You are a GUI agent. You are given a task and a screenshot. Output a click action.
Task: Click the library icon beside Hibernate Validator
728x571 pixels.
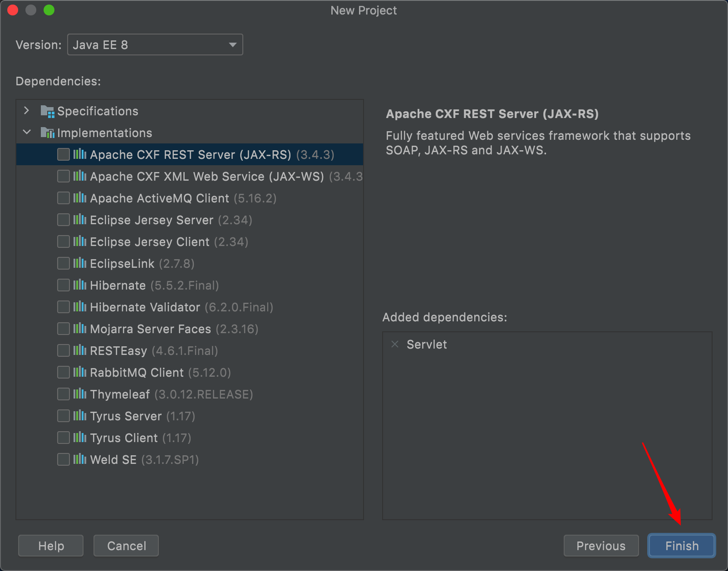pos(80,307)
